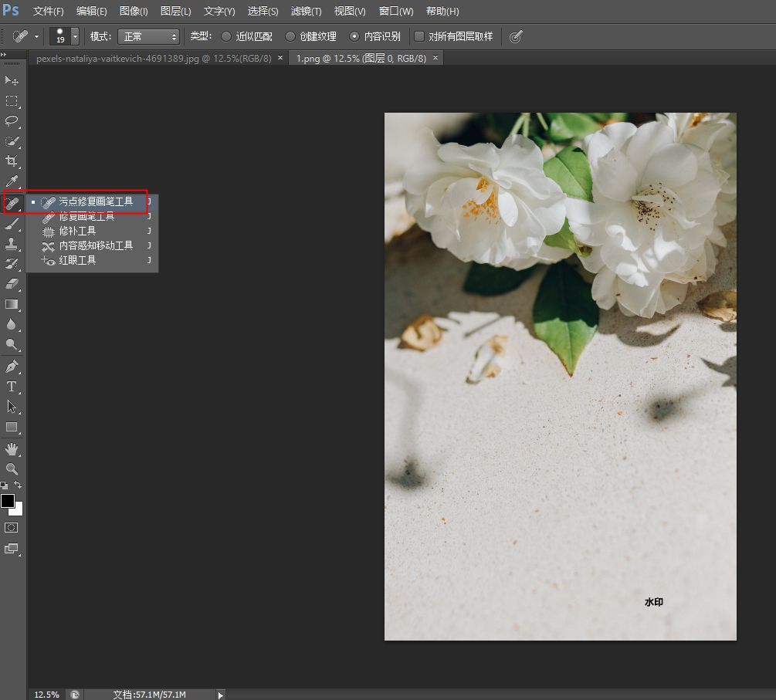Select the Horizontal Type tool
776x700 pixels.
tap(12, 387)
